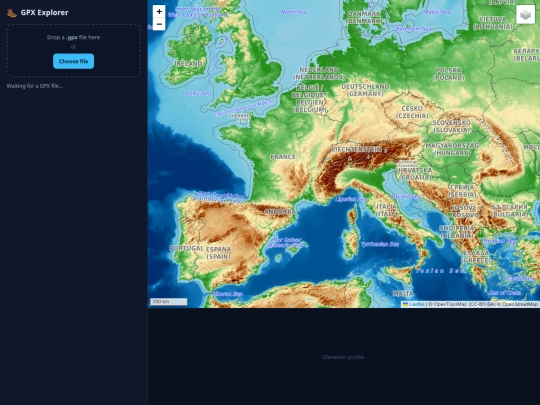
Task: Open the map layers control
Action: [525, 14]
